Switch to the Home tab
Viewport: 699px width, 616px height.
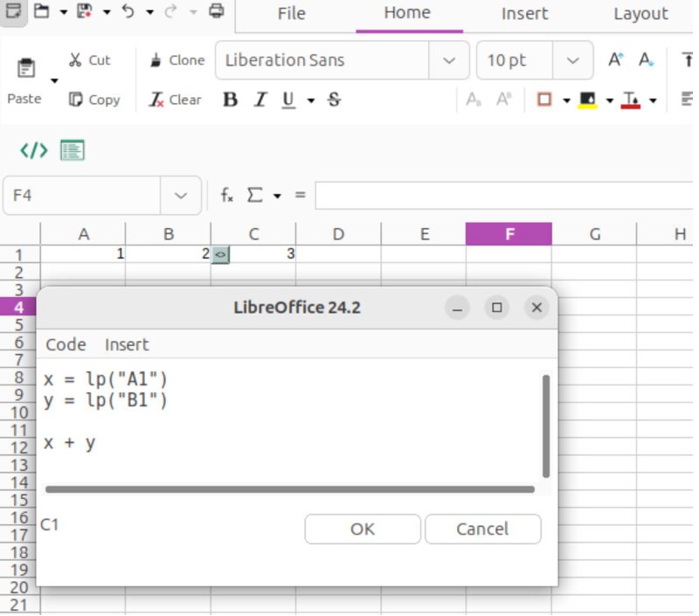(407, 12)
